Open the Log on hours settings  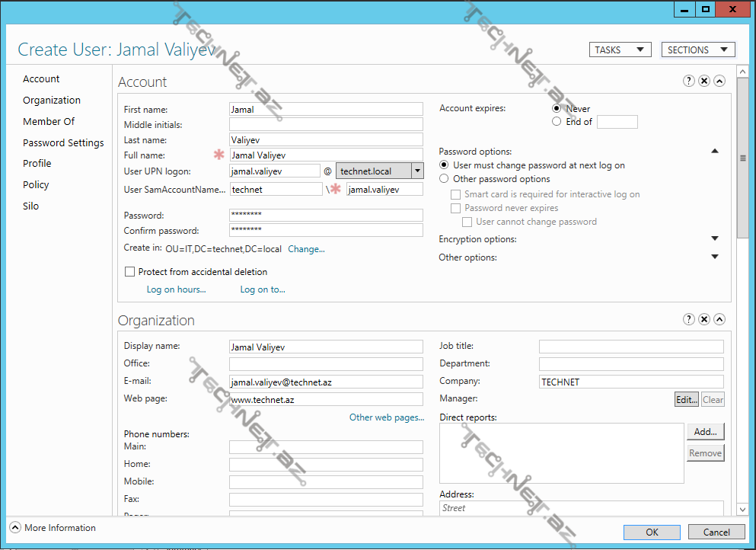[176, 289]
